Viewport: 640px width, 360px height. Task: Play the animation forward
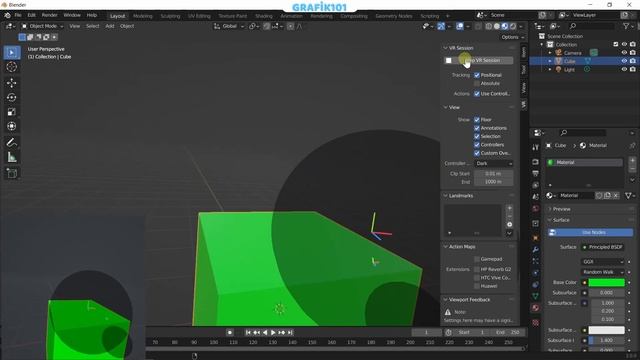point(273,333)
